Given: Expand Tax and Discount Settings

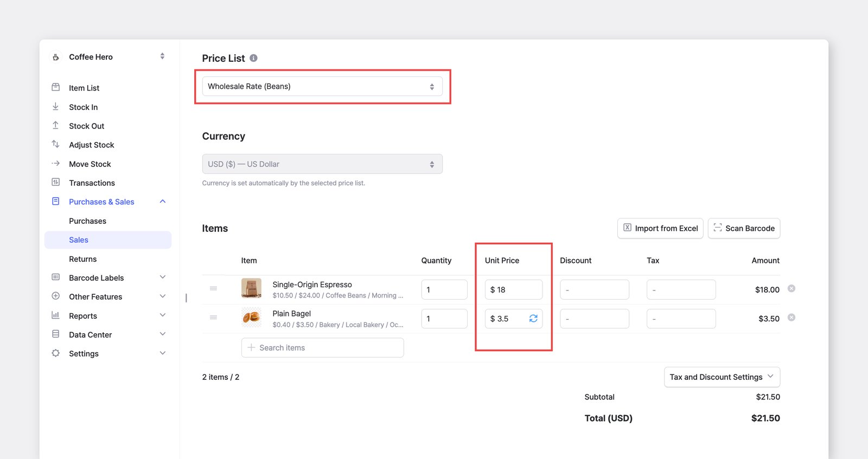Looking at the screenshot, I should [722, 377].
